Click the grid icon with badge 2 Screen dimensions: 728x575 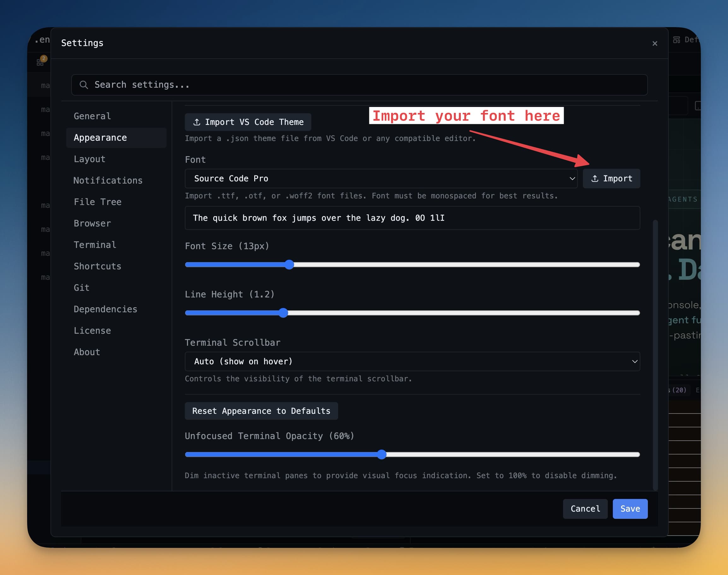tap(40, 63)
